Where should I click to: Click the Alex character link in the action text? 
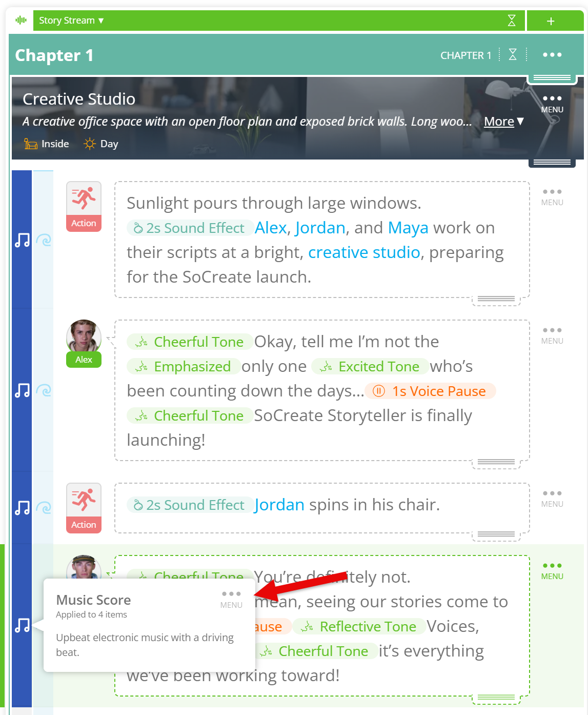point(270,228)
